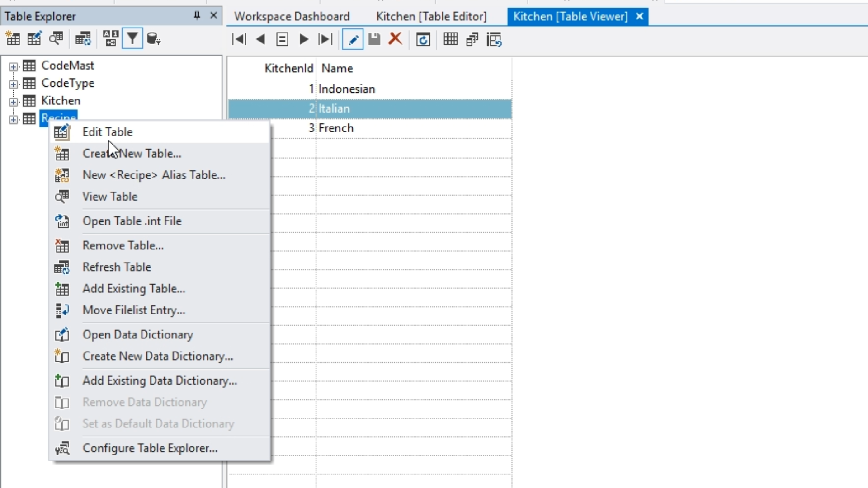Click the save floppy disk icon
This screenshot has height=488, width=868.
(x=374, y=40)
